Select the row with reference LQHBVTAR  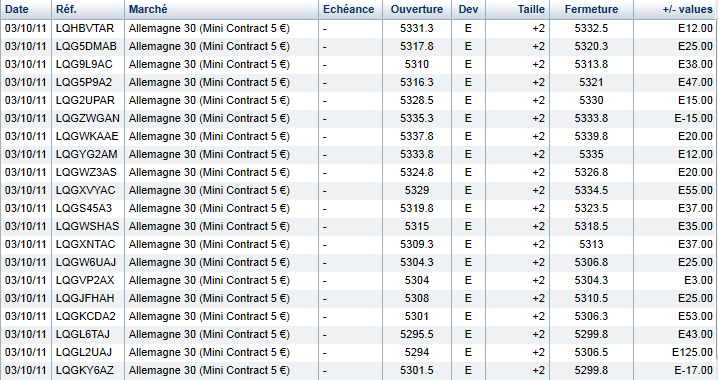click(x=359, y=28)
